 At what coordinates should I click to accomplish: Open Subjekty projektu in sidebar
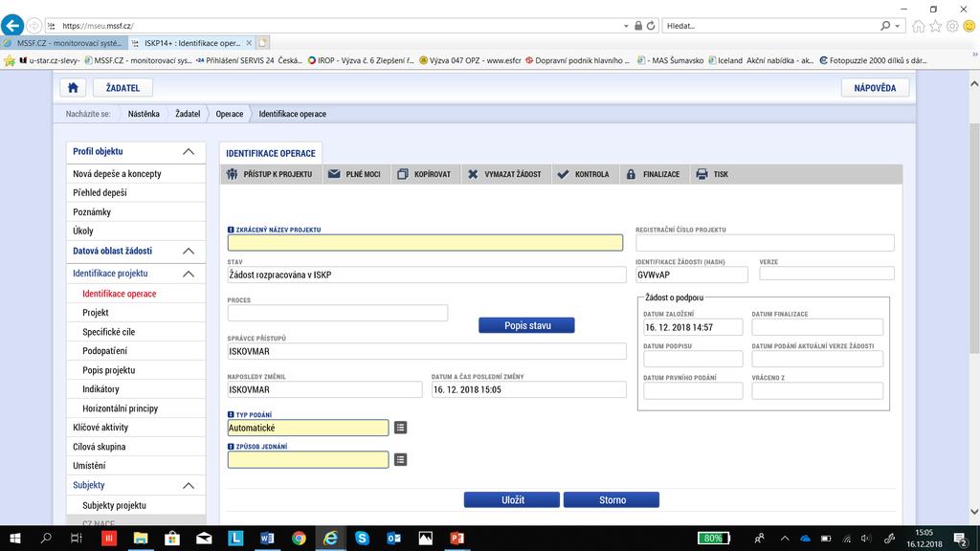(x=136, y=505)
